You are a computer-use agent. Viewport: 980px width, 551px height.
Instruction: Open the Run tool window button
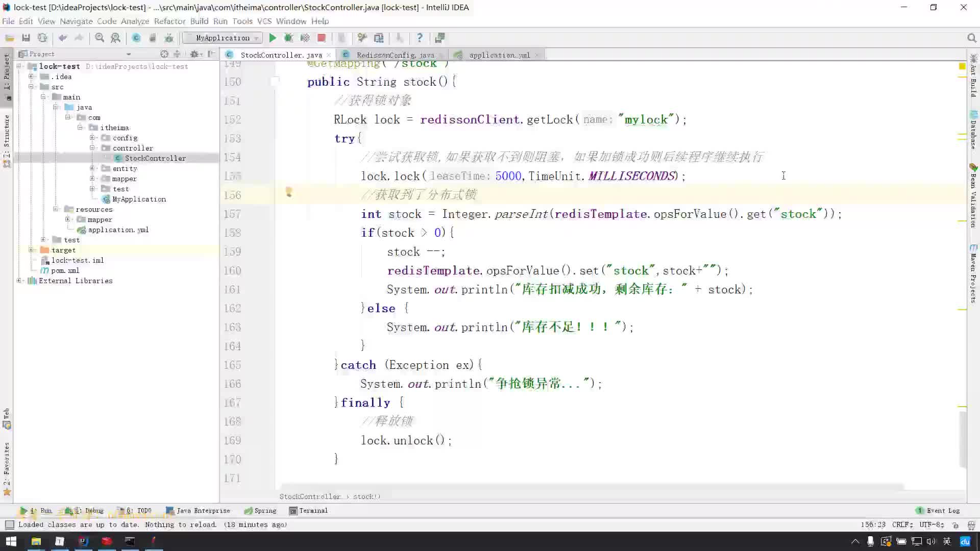click(x=36, y=510)
